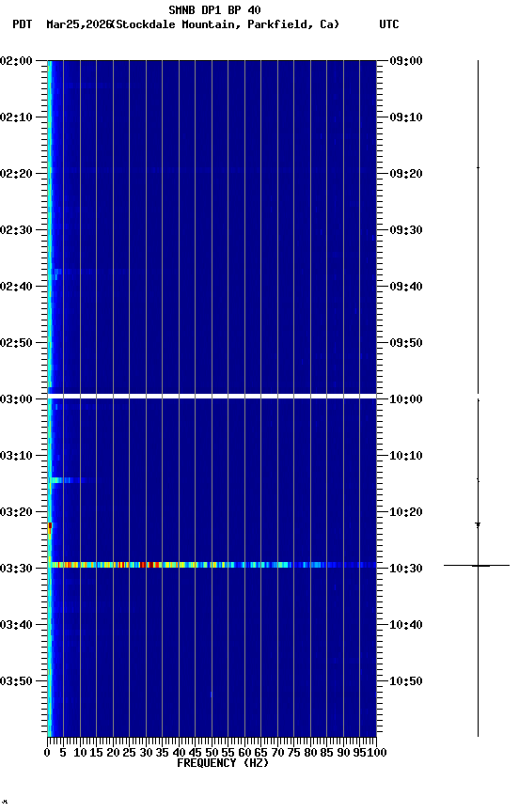Click the 09:10 UTC time label

click(406, 117)
